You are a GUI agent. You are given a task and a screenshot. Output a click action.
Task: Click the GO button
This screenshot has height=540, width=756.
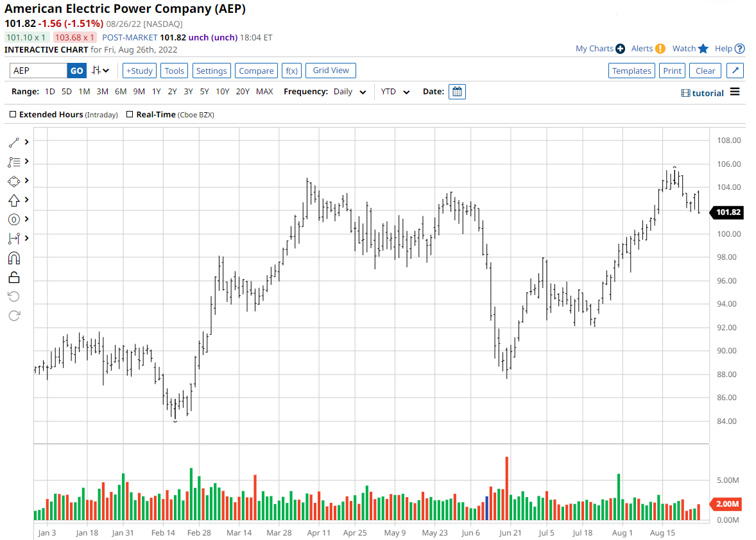pyautogui.click(x=76, y=71)
